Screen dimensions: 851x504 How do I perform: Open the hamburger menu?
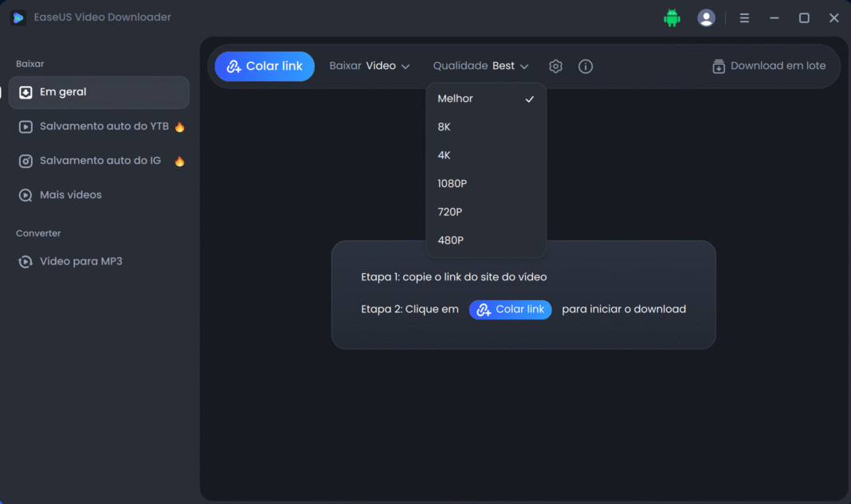(744, 17)
